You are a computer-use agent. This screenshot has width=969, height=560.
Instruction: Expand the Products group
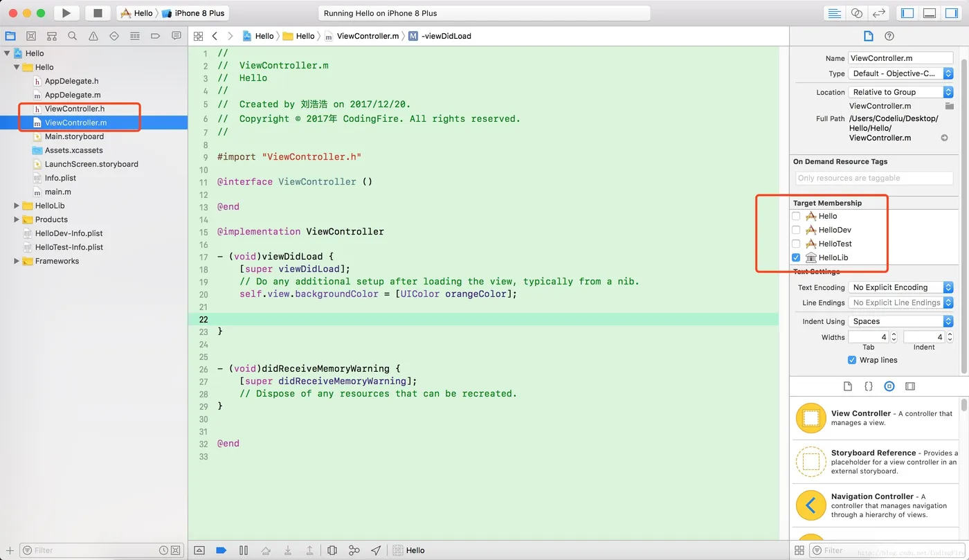tap(17, 219)
